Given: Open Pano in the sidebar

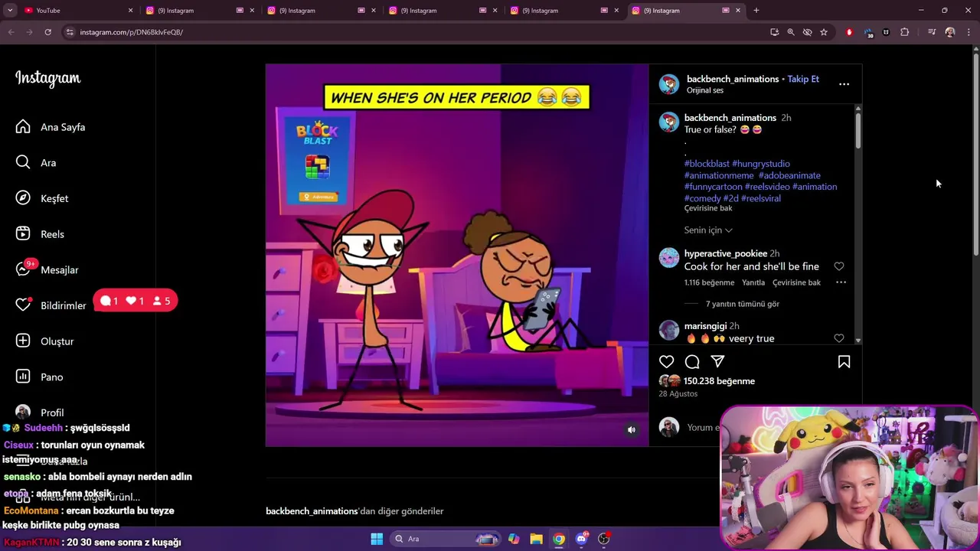Looking at the screenshot, I should (x=40, y=377).
